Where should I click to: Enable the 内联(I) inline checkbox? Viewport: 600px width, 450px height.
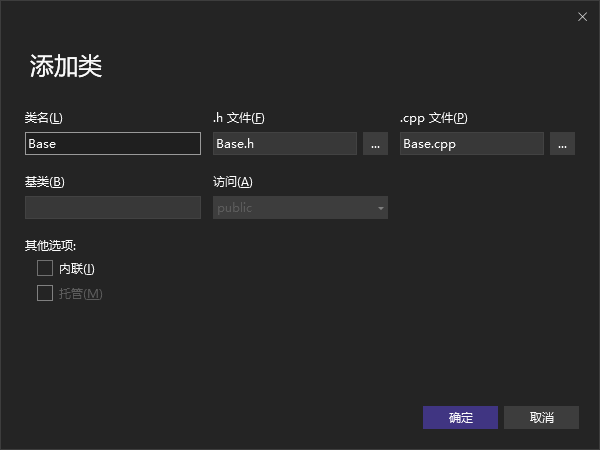[x=45, y=268]
